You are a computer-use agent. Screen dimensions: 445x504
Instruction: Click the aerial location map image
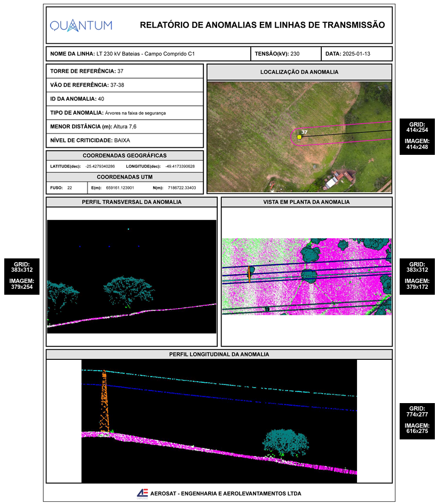tap(299, 137)
